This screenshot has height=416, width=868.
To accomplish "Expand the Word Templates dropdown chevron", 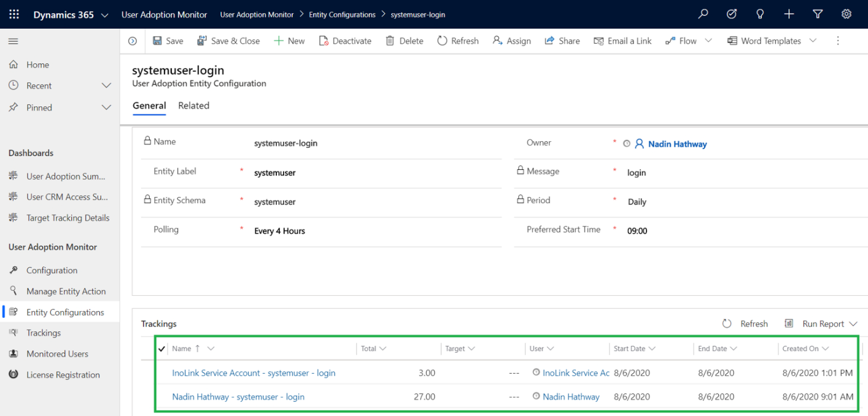I will pos(813,41).
